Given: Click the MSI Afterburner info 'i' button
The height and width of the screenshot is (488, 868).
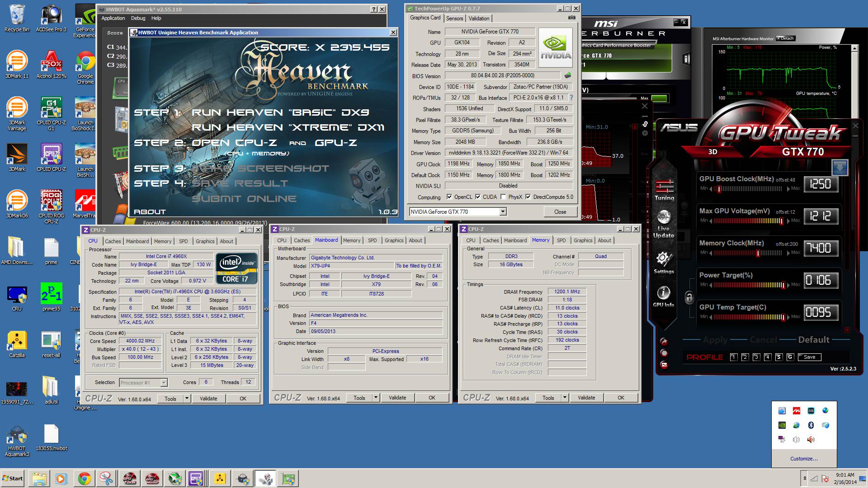Looking at the screenshot, I should (x=686, y=59).
